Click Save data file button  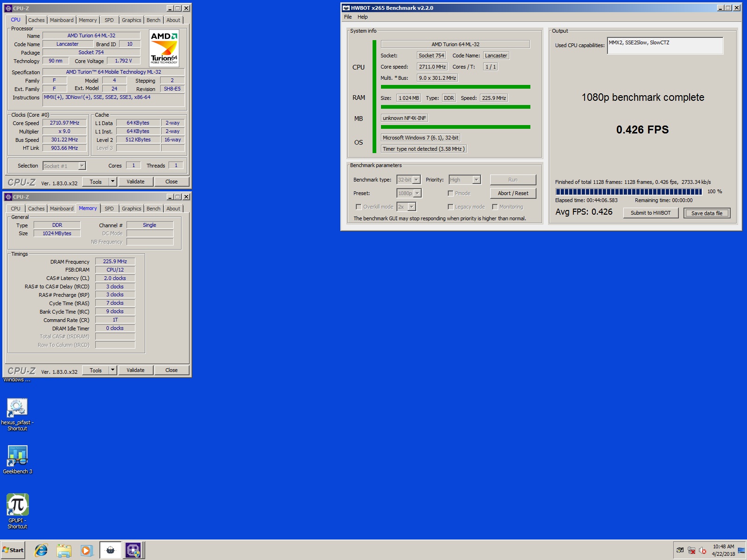[x=707, y=213]
